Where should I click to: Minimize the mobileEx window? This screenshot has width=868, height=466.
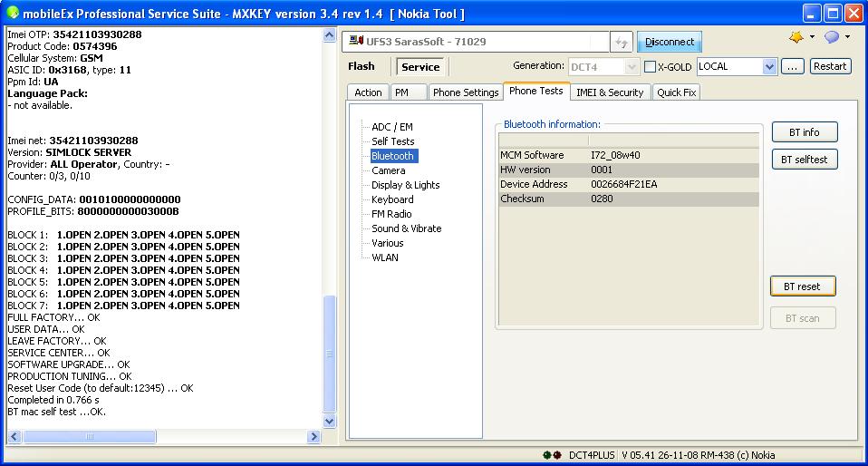tap(812, 13)
